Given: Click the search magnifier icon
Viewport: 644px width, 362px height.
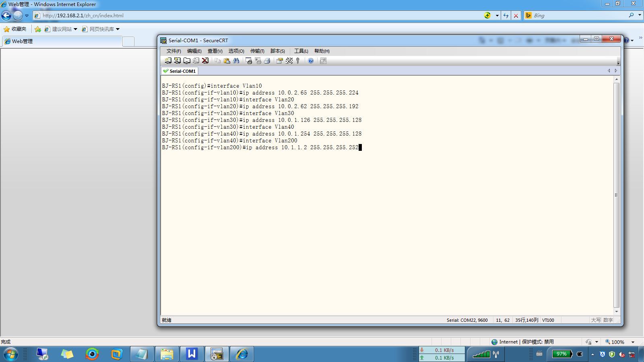Looking at the screenshot, I should click(631, 15).
